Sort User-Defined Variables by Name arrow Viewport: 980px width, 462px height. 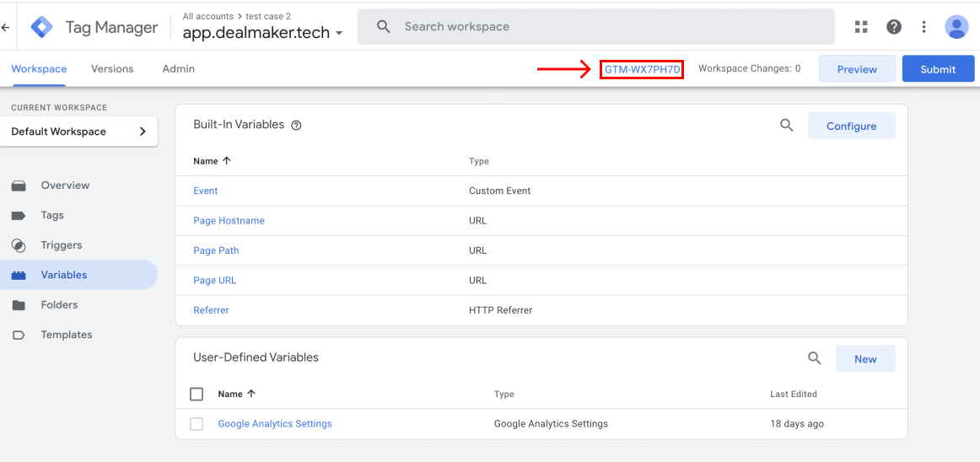(251, 394)
